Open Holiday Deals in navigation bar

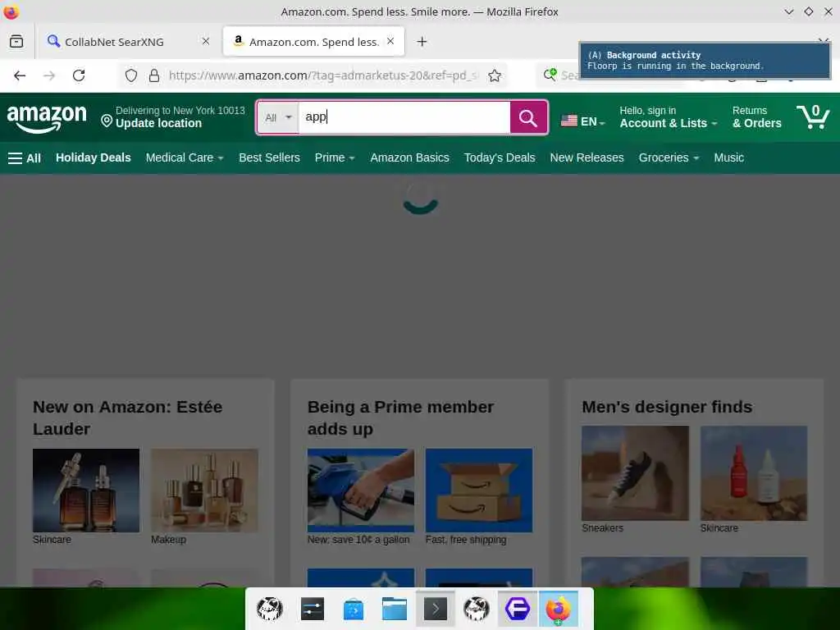click(94, 158)
